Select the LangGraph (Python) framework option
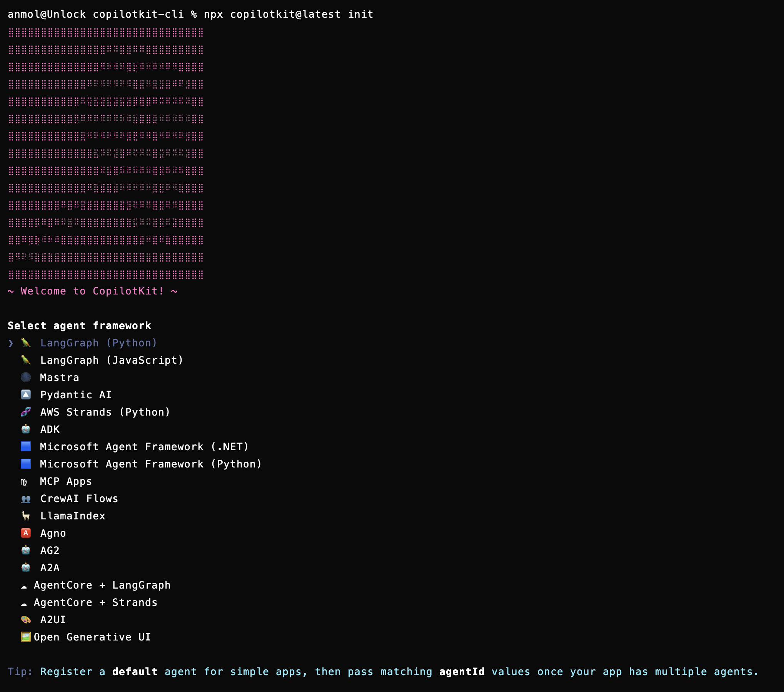This screenshot has width=784, height=692. [x=98, y=343]
